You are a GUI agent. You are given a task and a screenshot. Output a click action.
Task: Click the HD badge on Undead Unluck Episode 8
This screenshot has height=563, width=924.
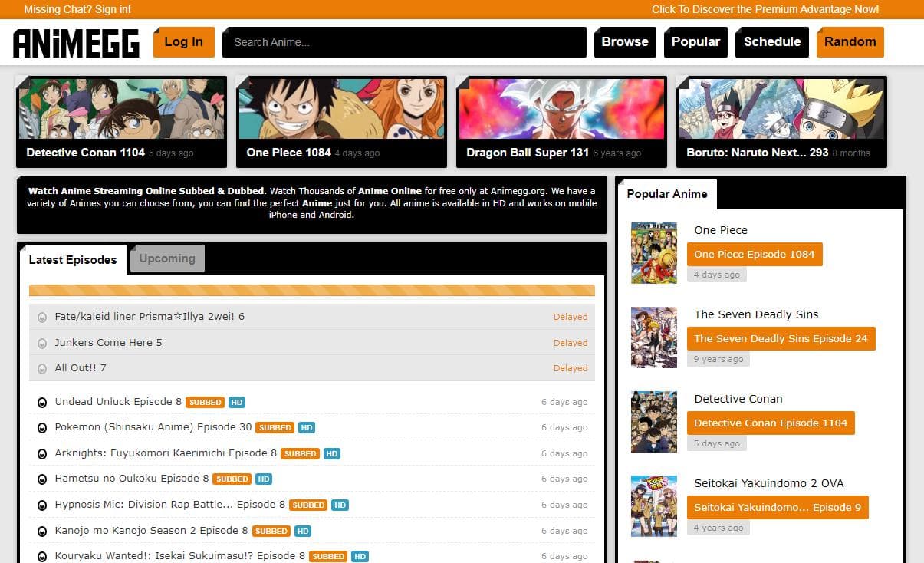pyautogui.click(x=237, y=402)
